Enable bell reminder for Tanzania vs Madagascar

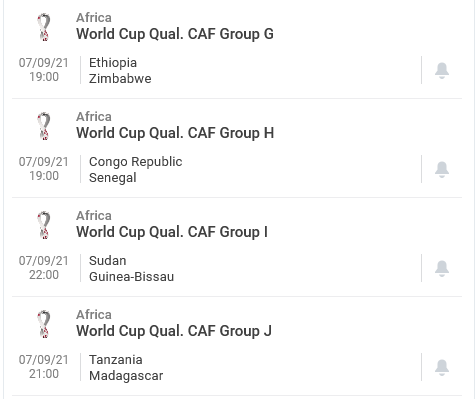(x=442, y=367)
